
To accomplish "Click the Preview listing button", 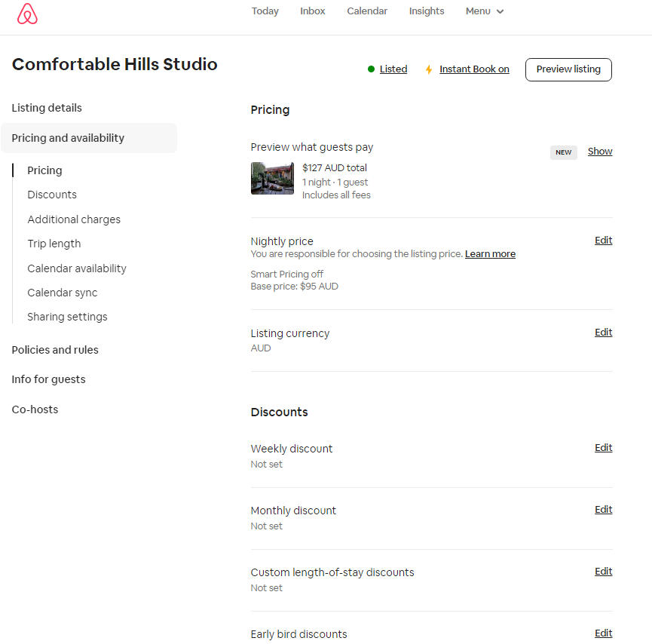I will tap(568, 69).
